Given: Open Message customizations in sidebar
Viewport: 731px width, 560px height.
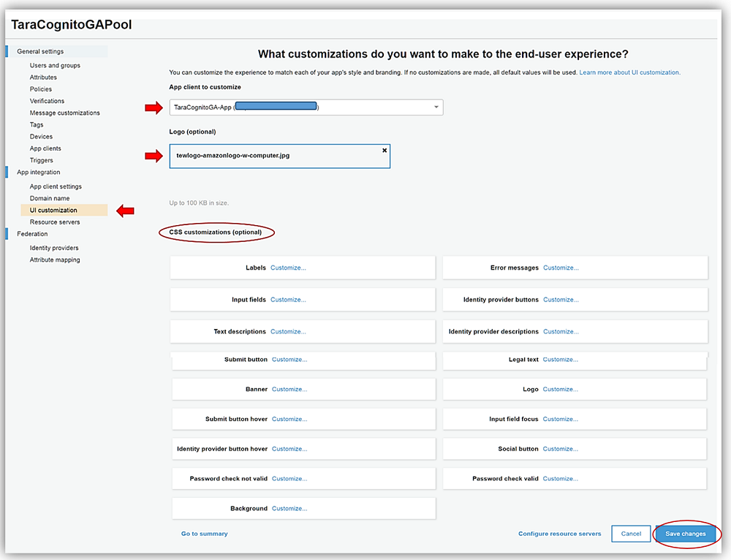Looking at the screenshot, I should 64,113.
